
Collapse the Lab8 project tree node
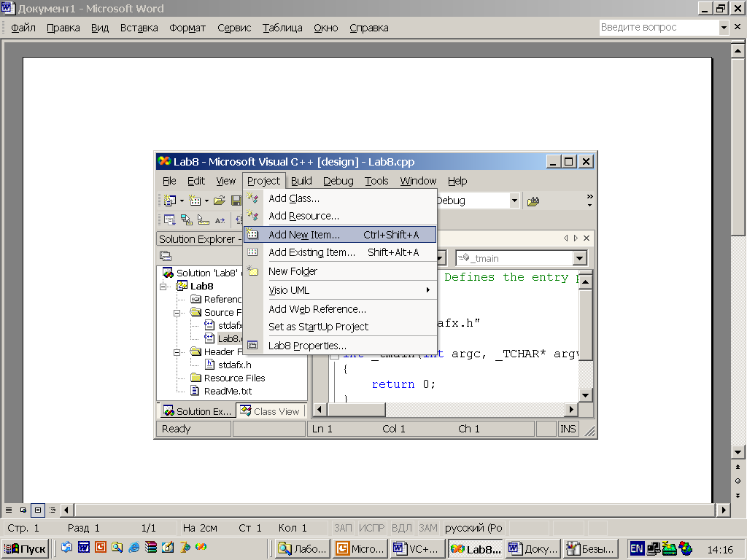pos(163,287)
